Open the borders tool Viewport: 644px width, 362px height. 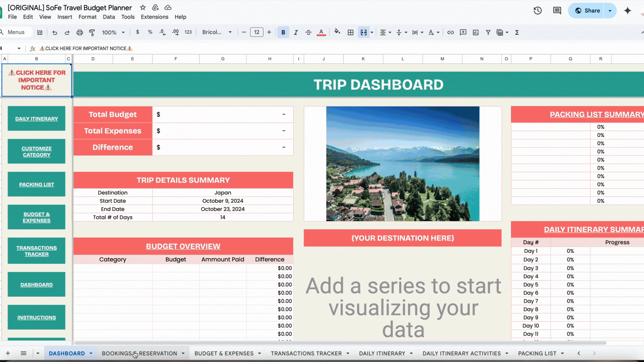click(x=351, y=33)
